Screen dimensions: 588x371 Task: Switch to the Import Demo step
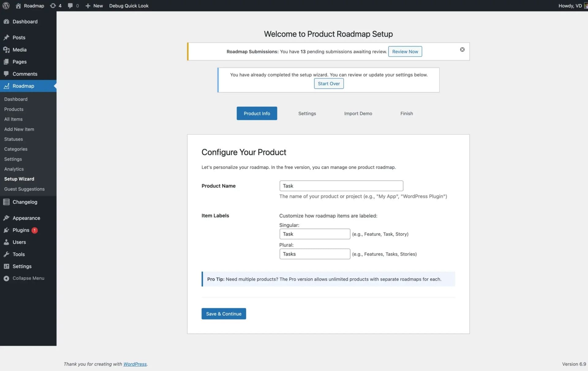(x=358, y=113)
